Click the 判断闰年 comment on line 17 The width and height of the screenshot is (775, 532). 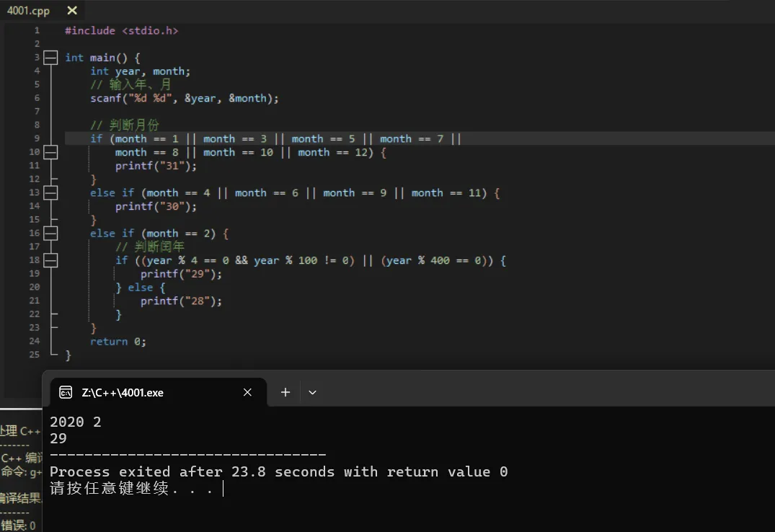click(x=150, y=247)
